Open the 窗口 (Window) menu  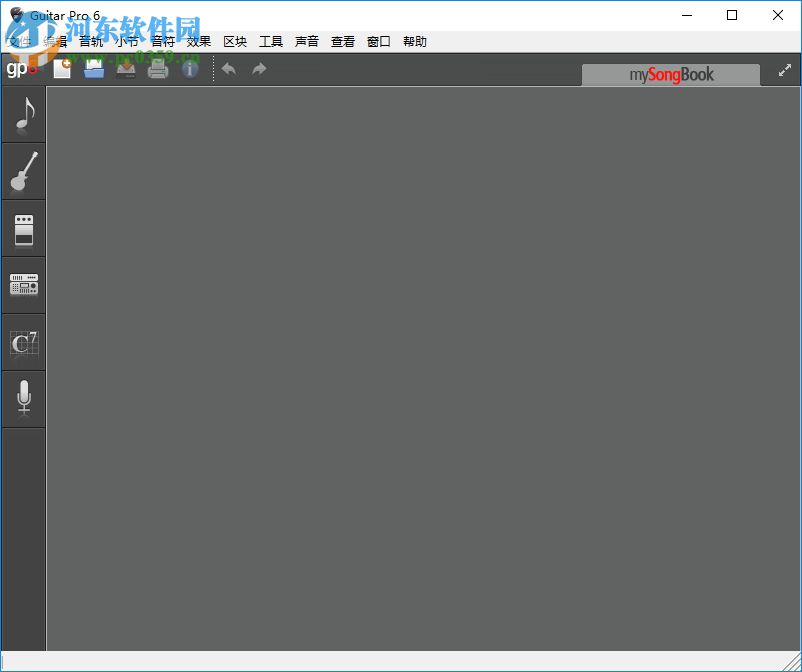pyautogui.click(x=379, y=41)
